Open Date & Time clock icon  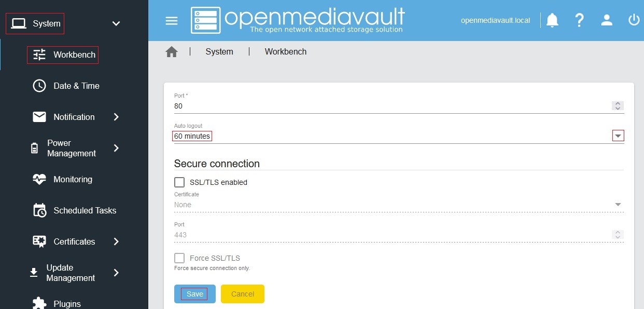(x=39, y=86)
